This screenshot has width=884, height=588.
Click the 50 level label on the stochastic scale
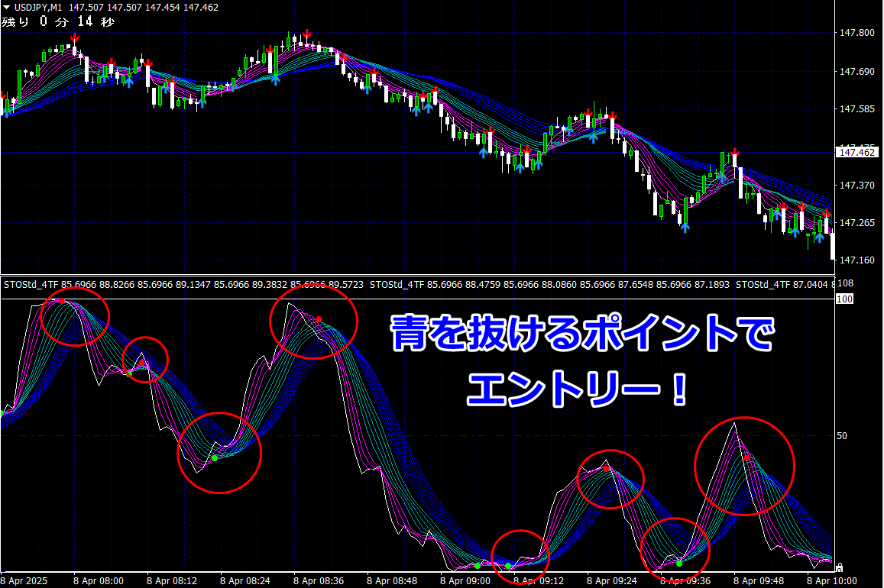(x=842, y=436)
